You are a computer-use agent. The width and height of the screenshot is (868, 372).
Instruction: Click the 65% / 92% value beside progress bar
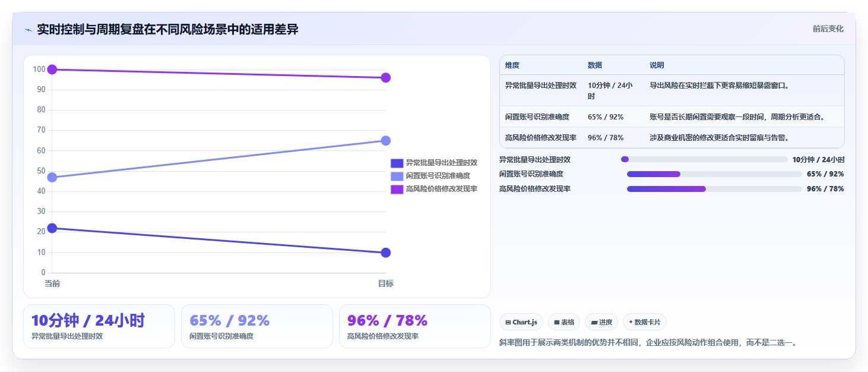(825, 174)
